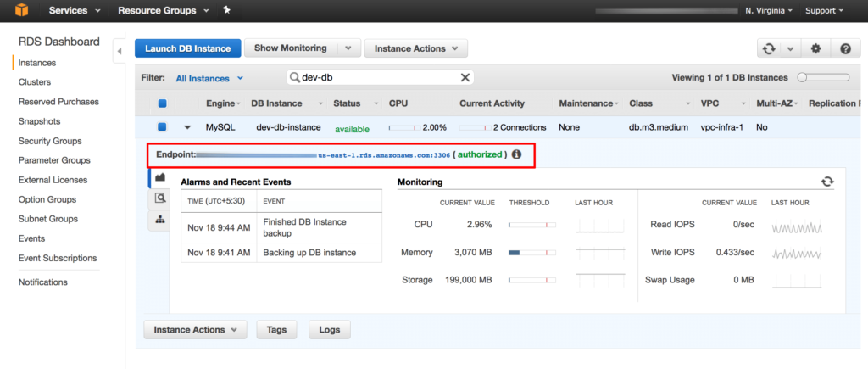Open Subnet Groups in the sidebar

[47, 219]
